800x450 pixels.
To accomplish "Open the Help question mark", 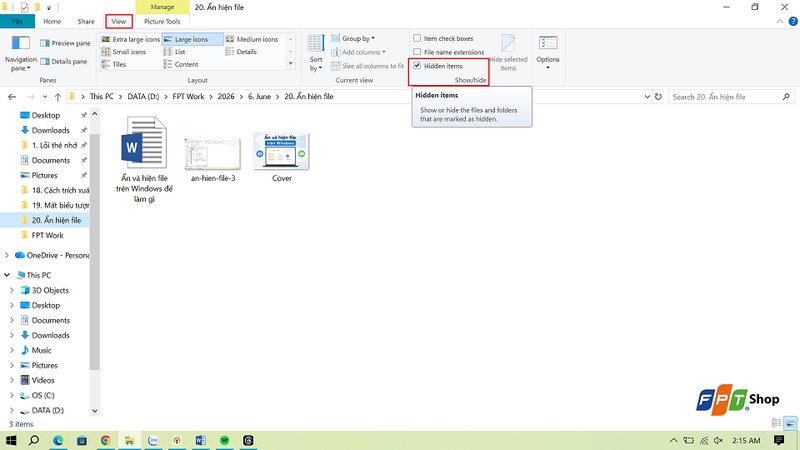I will 793,21.
